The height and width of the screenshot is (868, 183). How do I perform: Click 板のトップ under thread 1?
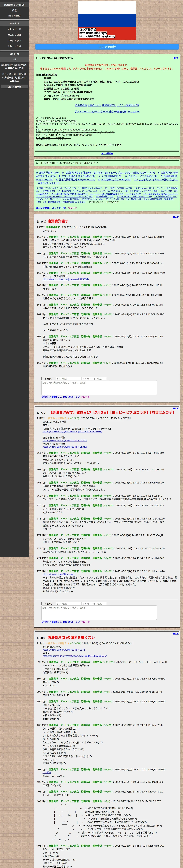pyautogui.click(x=74, y=397)
